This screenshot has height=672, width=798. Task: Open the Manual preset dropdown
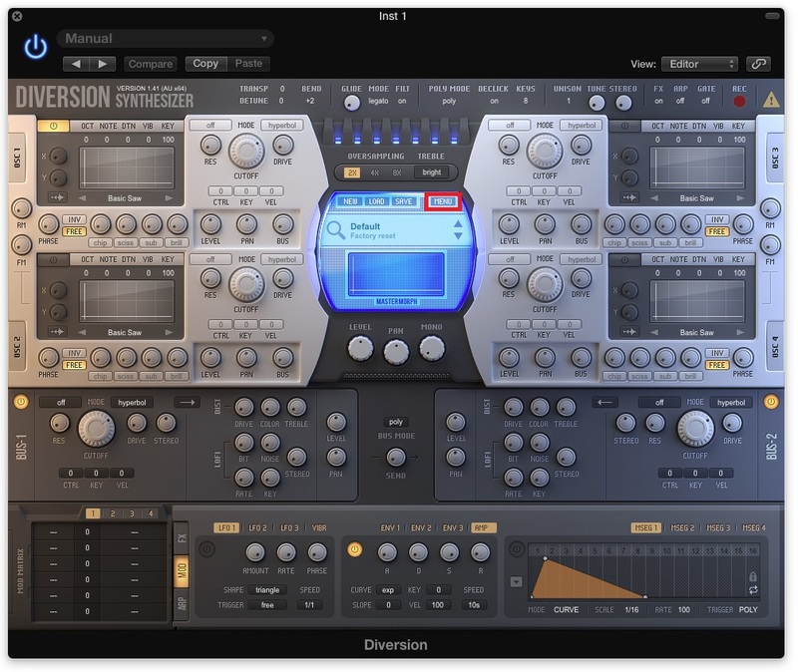pyautogui.click(x=165, y=38)
